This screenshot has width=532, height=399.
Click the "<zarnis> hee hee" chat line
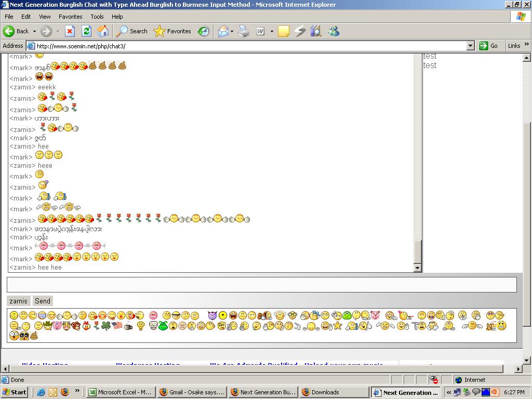[x=36, y=268]
